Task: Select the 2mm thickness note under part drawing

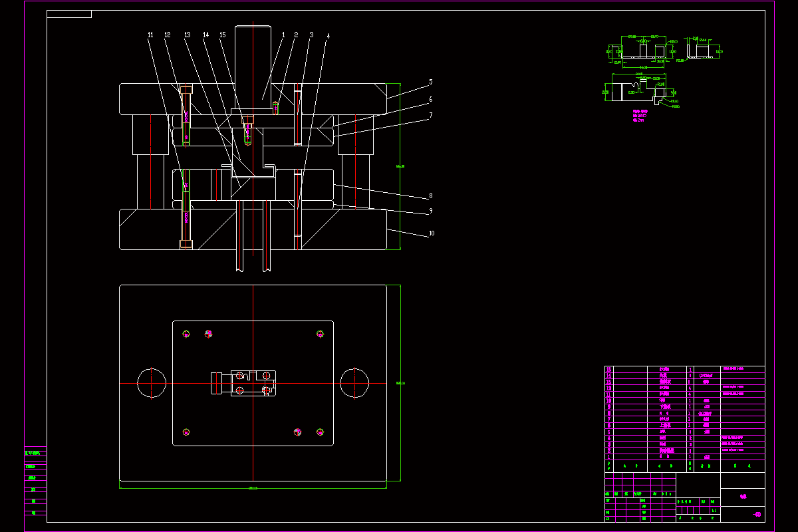Action: pyautogui.click(x=639, y=121)
